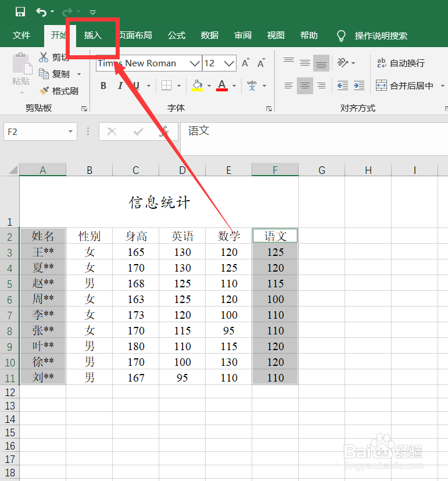The image size is (448, 481).
Task: Click the Name Box showing F2
Action: pyautogui.click(x=35, y=131)
